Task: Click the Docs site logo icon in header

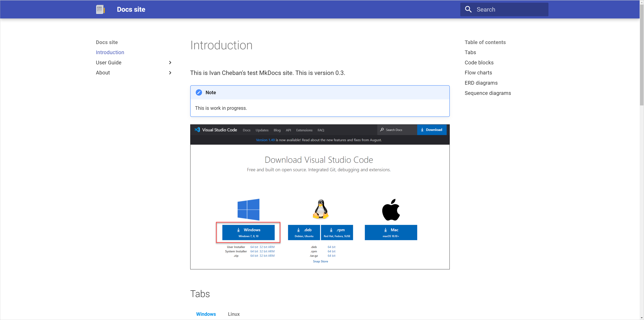Action: point(100,10)
